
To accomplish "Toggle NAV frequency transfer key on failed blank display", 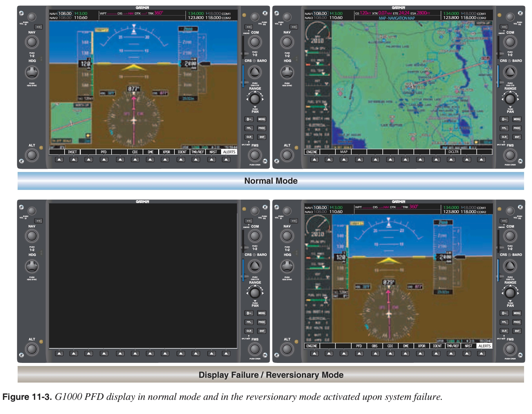I will (38, 221).
